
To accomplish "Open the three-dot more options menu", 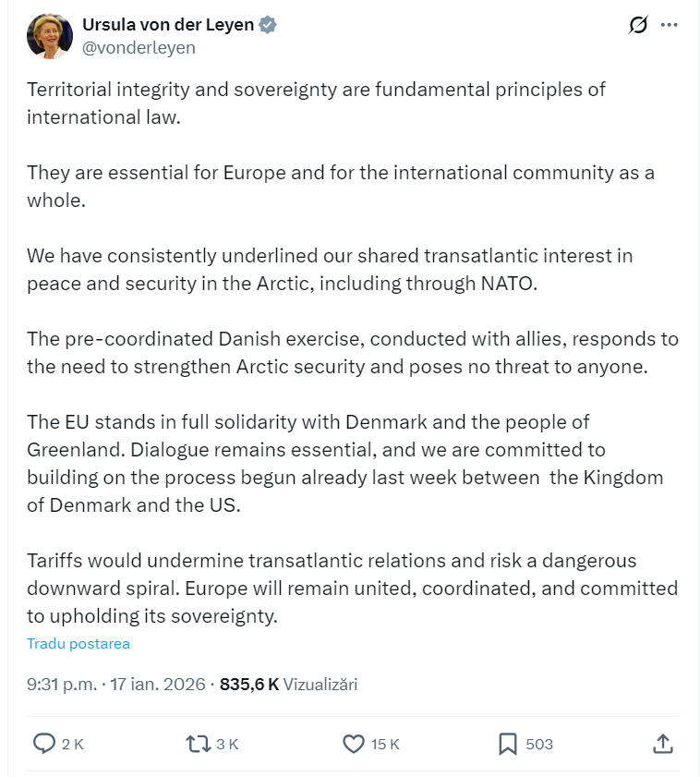I will [x=670, y=25].
